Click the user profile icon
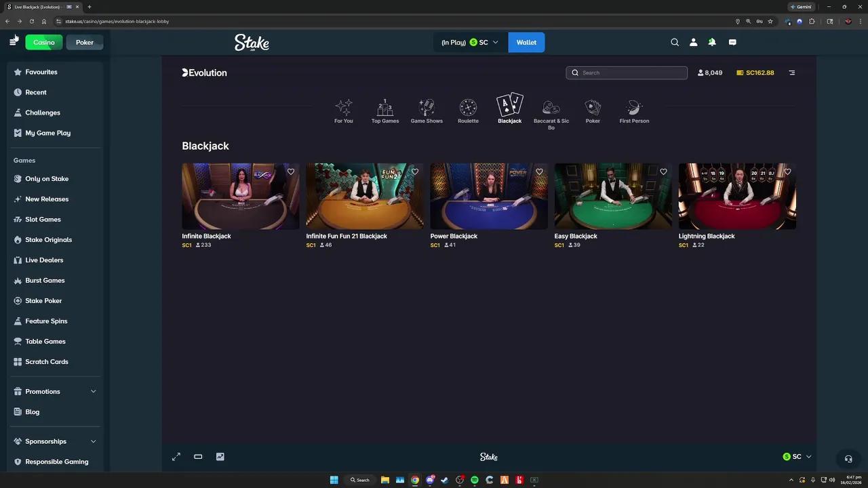The width and height of the screenshot is (868, 488). 693,42
